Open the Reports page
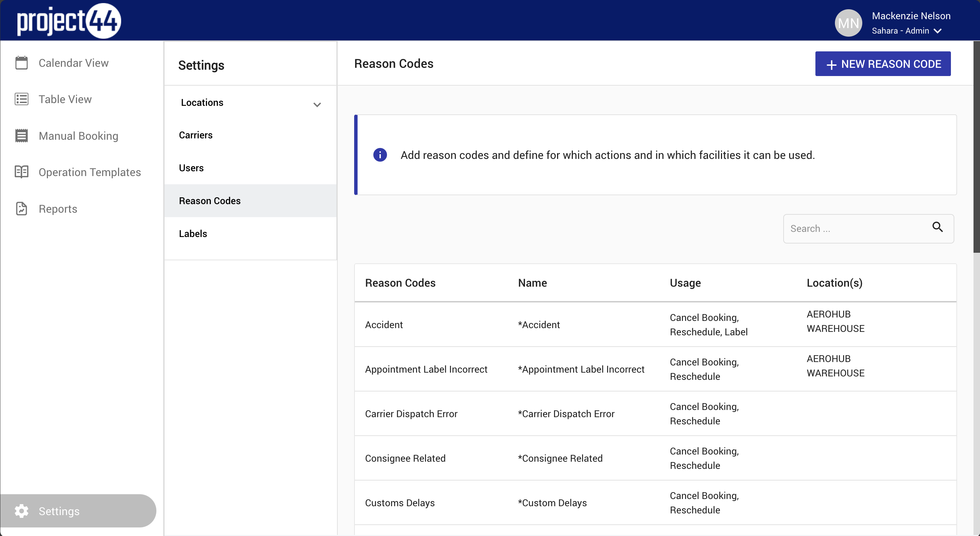This screenshot has height=536, width=980. [58, 209]
